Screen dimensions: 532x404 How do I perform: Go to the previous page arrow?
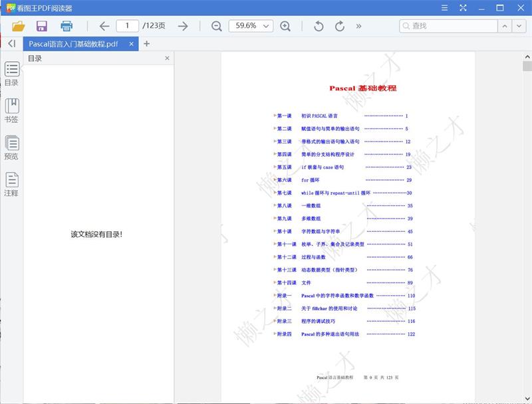(104, 26)
